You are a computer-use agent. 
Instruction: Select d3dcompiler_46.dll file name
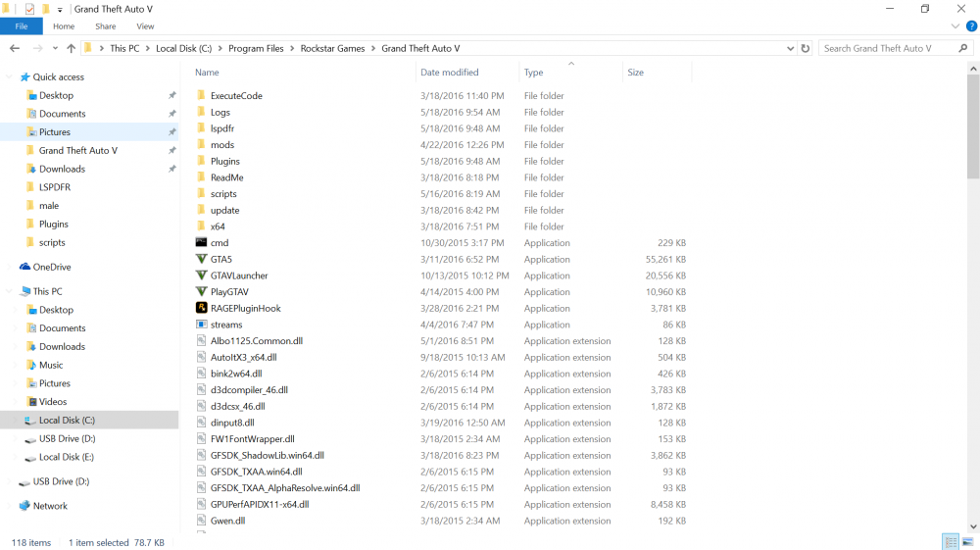(249, 389)
